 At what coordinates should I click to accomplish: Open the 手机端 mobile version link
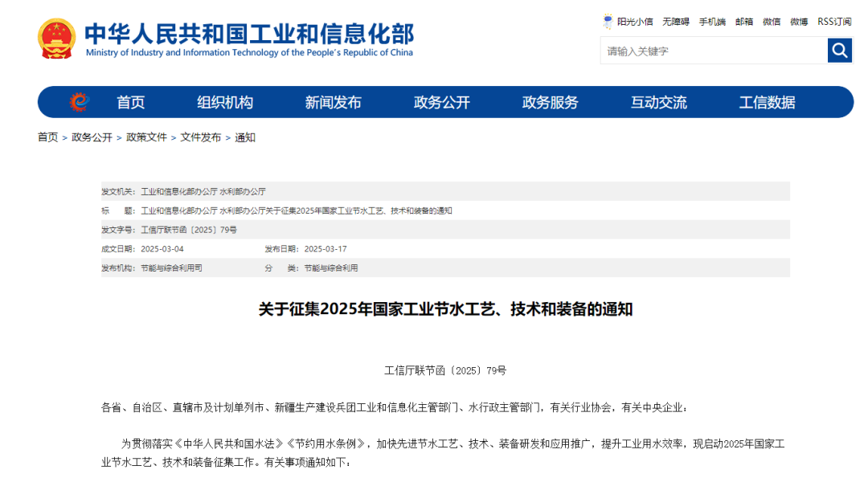pos(712,22)
